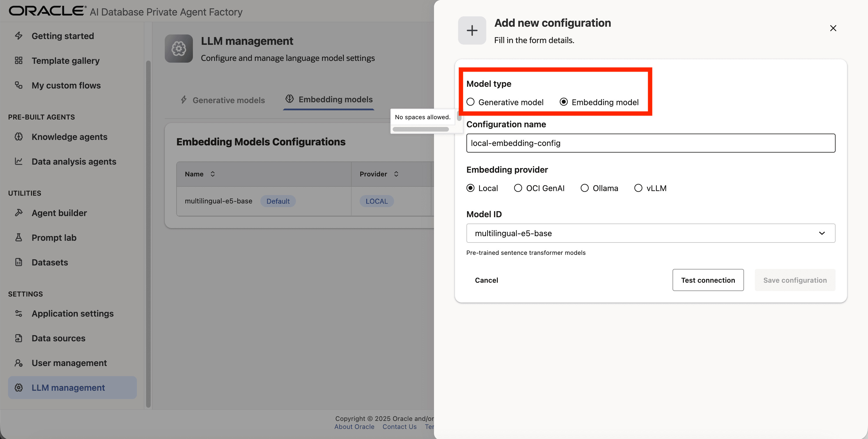
Task: Select the Generative model radio button
Action: pos(470,102)
